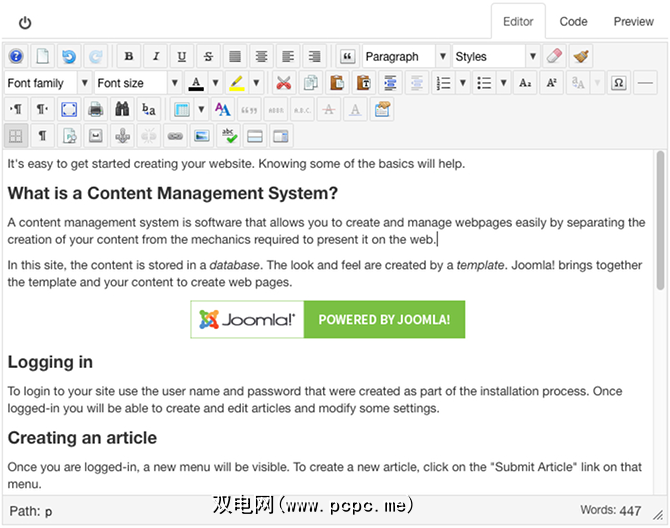Image resolution: width=670 pixels, height=528 pixels.
Task: Click the Print icon in toolbar
Action: pyautogui.click(x=96, y=109)
